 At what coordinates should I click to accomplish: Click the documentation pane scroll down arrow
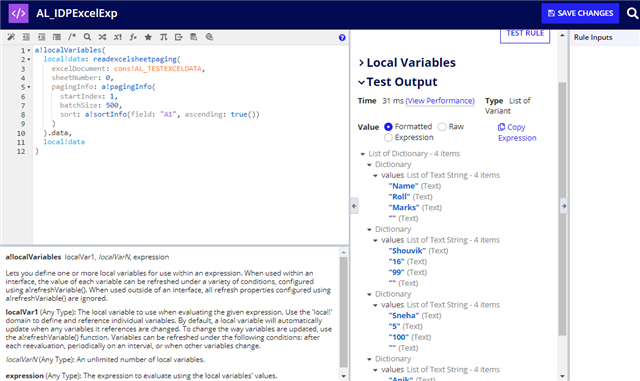(343, 376)
